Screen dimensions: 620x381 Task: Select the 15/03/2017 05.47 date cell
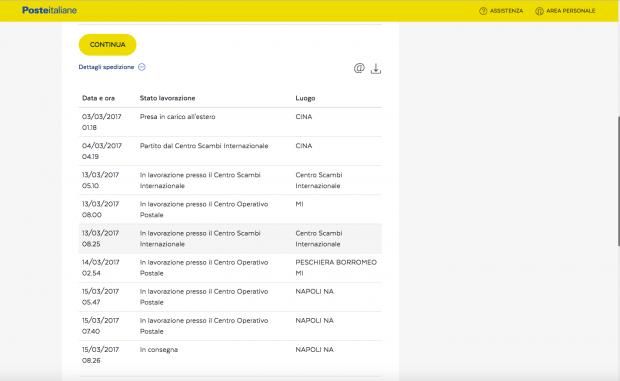click(x=100, y=297)
